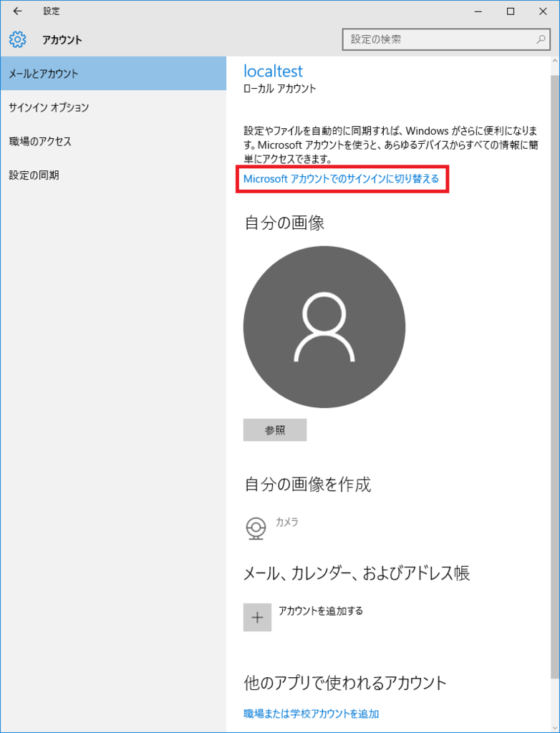560x733 pixels.
Task: Select メールとアカウント in sidebar
Action: (x=113, y=74)
